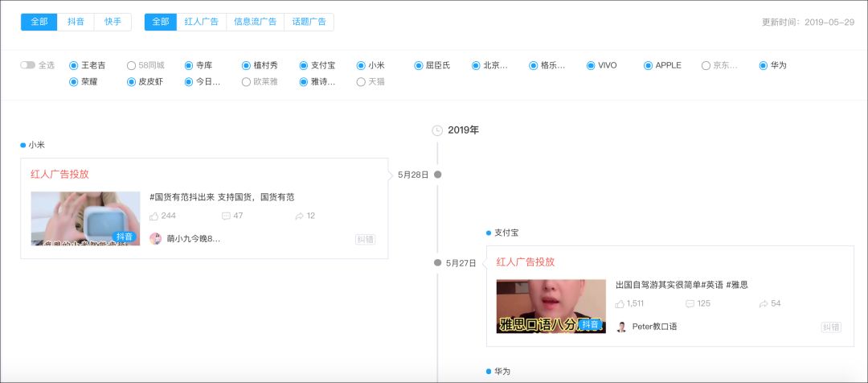Click the 抖音 badge on 雅思 thumbnail

point(590,324)
